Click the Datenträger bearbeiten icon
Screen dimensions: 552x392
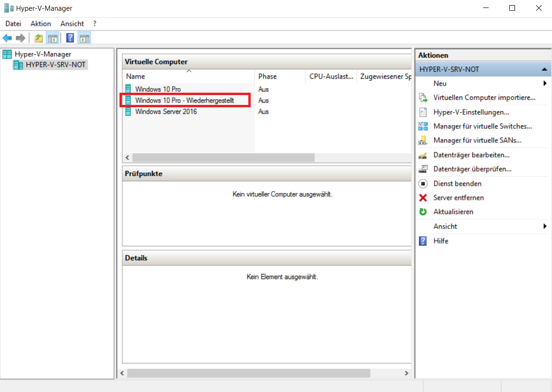[423, 155]
